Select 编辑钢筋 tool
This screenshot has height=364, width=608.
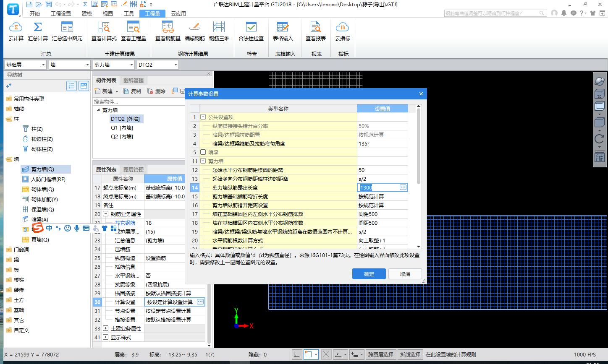click(195, 31)
